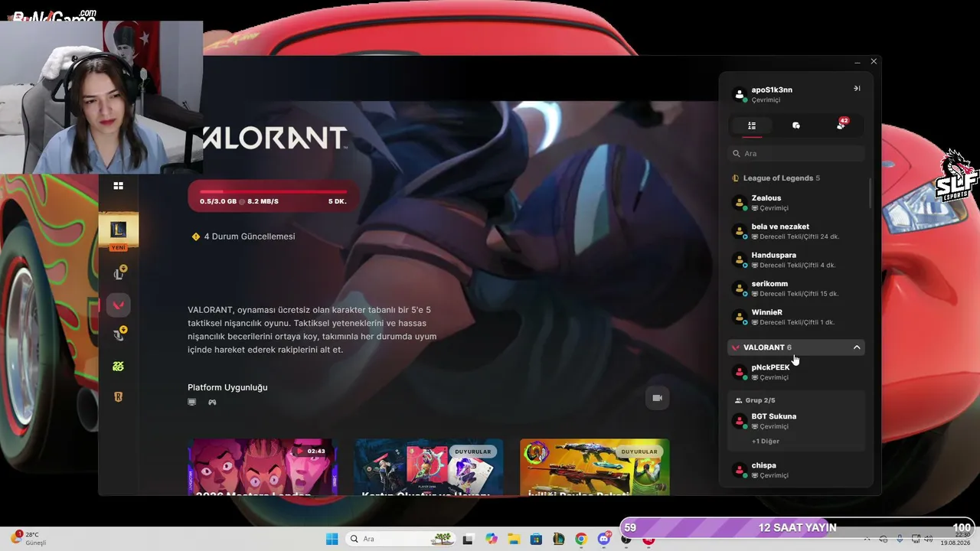Viewport: 980px width, 551px height.
Task: Click the Windows taskbar search box
Action: [399, 539]
